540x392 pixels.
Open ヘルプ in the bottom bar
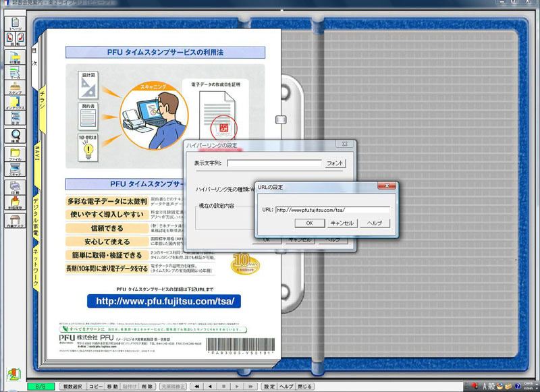286,387
